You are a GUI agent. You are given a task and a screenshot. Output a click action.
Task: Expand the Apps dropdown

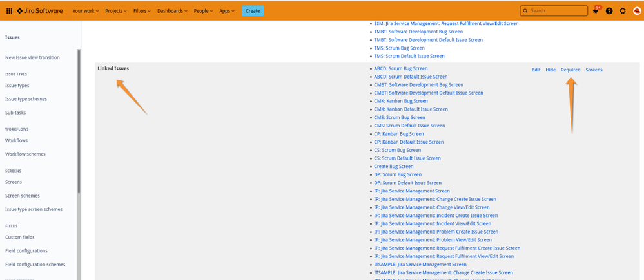pos(227,11)
